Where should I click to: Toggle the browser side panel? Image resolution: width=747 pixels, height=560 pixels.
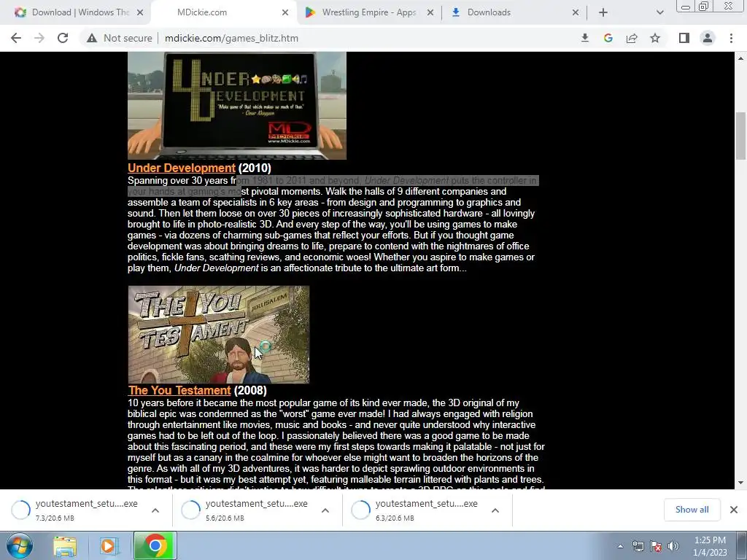pyautogui.click(x=684, y=38)
